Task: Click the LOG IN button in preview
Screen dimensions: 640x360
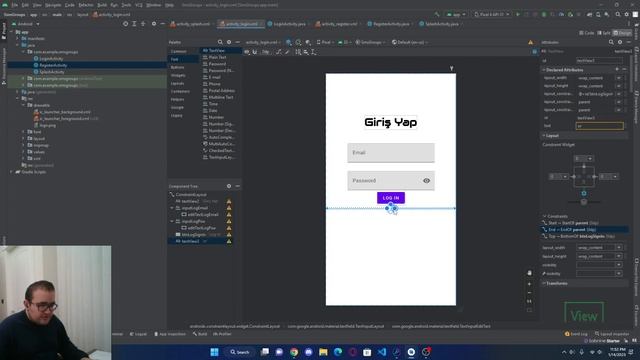Action: [x=391, y=198]
